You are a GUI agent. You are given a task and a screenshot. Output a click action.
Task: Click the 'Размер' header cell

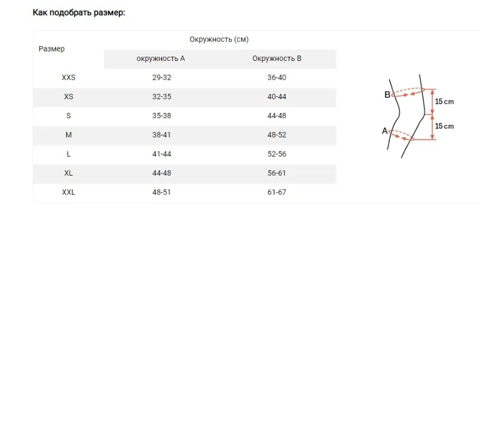click(x=51, y=49)
